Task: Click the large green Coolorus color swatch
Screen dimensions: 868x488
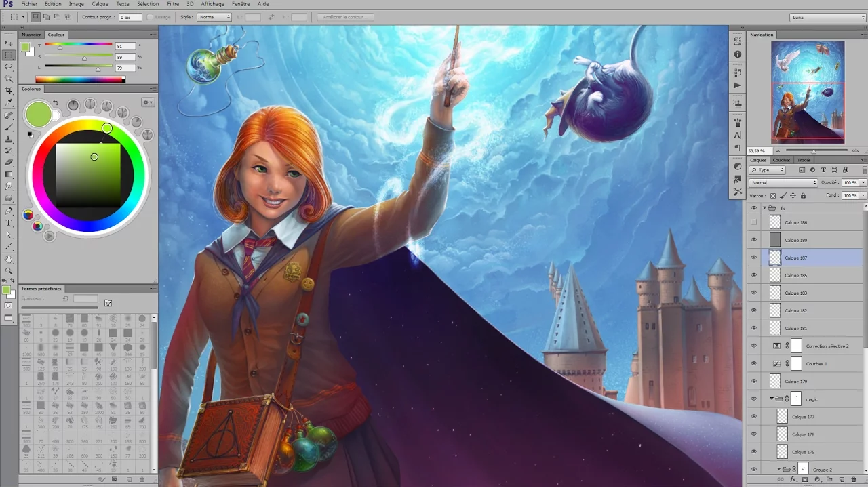Action: [39, 114]
